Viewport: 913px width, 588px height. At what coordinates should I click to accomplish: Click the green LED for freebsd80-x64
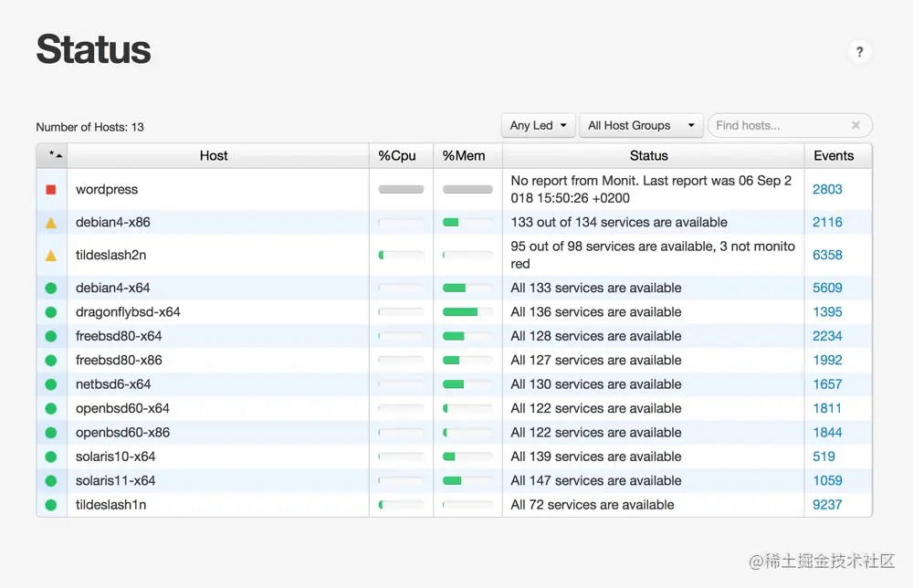(51, 336)
